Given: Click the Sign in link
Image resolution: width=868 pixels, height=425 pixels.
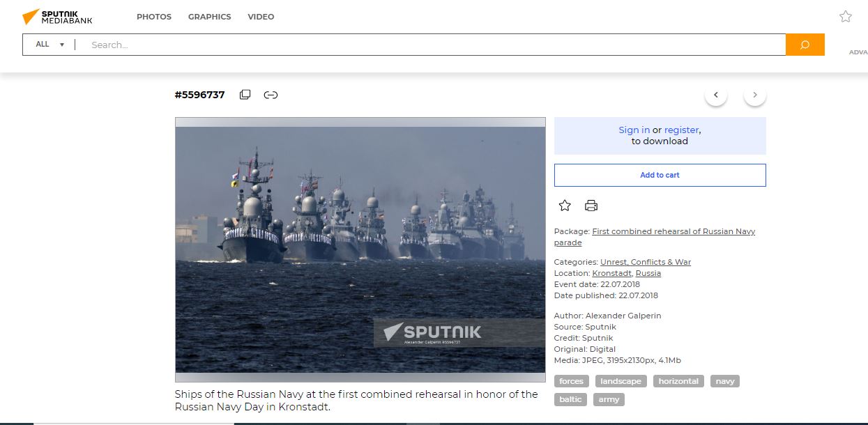Looking at the screenshot, I should click(x=634, y=130).
